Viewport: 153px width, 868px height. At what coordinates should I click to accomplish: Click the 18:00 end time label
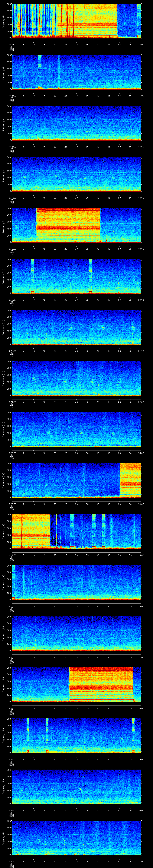[141, 198]
